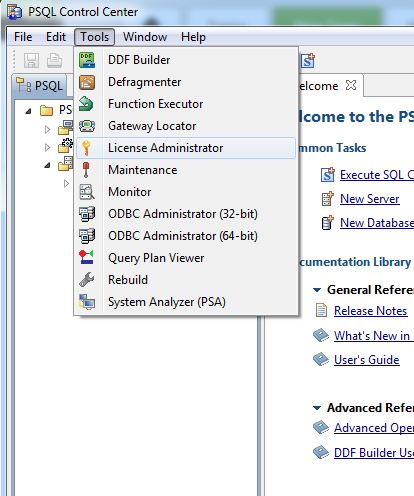This screenshot has width=414, height=496.
Task: Click the New Server link
Action: click(x=370, y=199)
